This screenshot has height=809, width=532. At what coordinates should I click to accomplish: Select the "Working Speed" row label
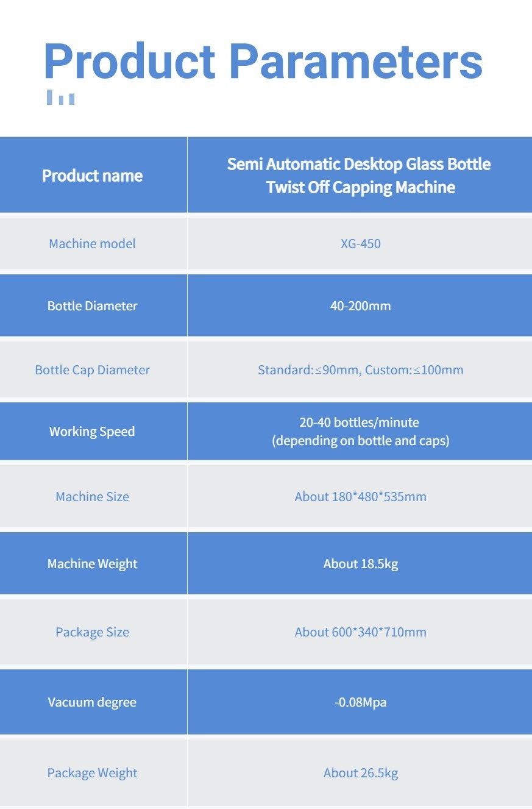pos(92,432)
